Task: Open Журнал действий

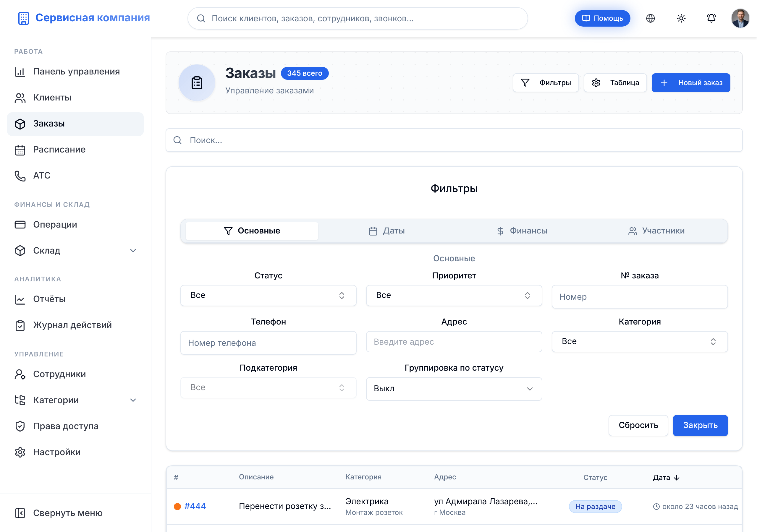Action: (x=75, y=325)
